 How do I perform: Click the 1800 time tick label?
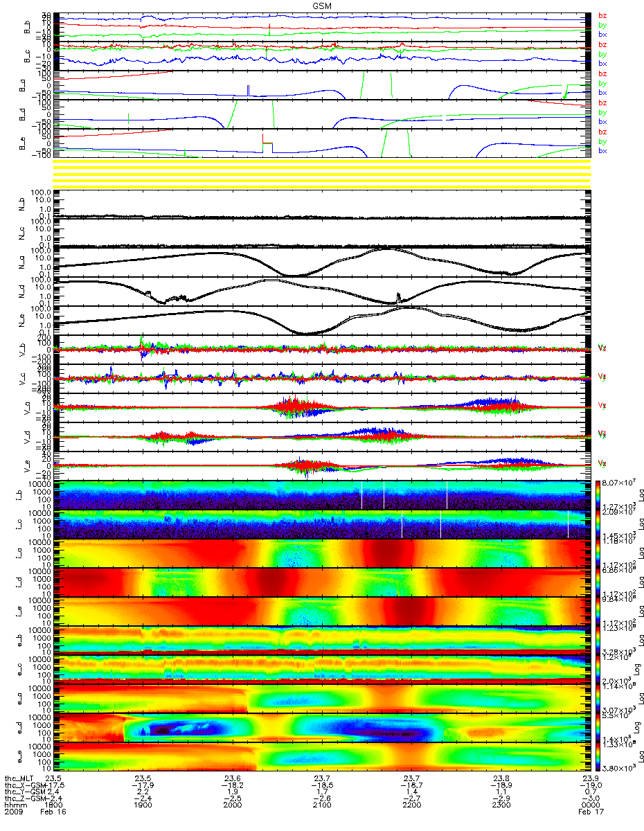(x=53, y=806)
